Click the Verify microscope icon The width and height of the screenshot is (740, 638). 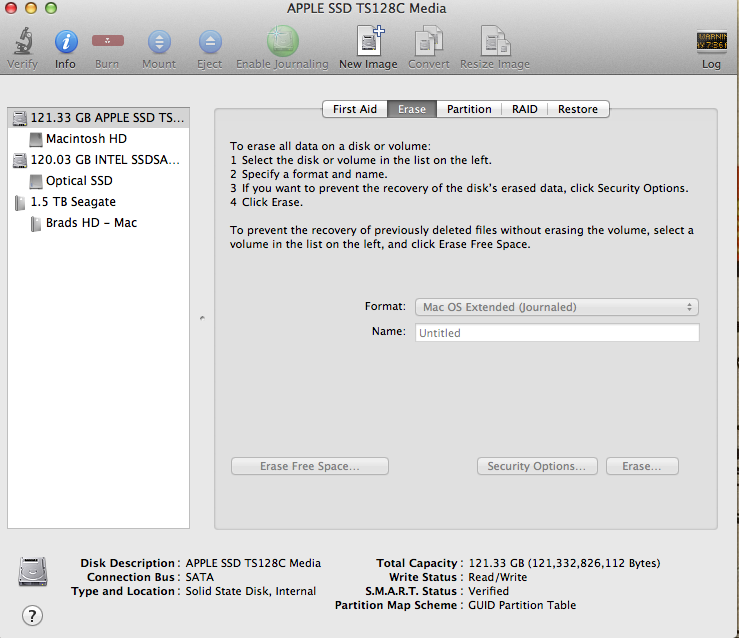click(22, 41)
